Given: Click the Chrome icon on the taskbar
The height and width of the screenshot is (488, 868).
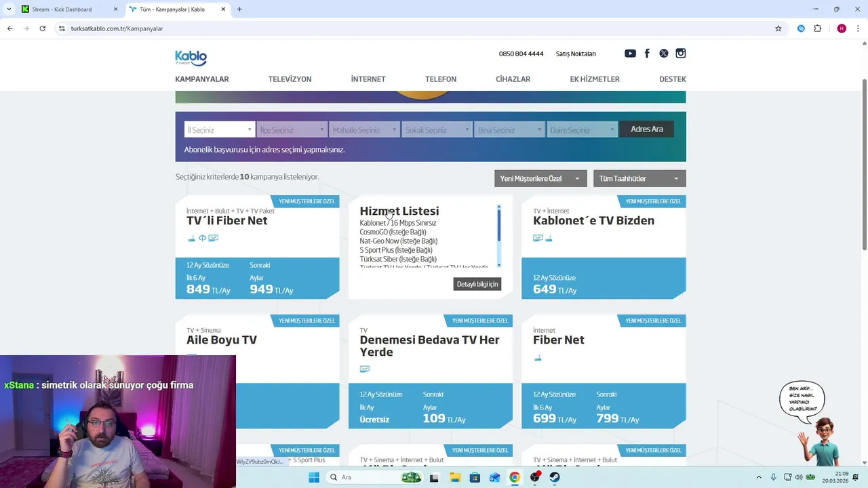Looking at the screenshot, I should (x=515, y=477).
